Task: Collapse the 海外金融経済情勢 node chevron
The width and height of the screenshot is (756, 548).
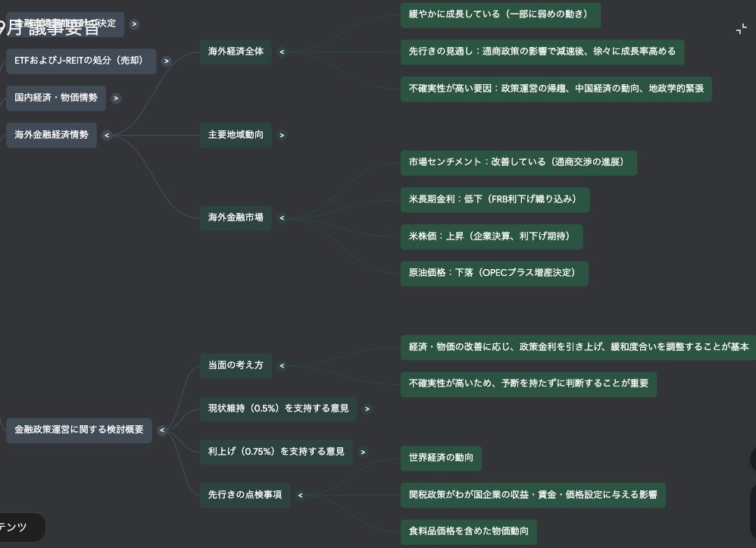Action: 106,136
